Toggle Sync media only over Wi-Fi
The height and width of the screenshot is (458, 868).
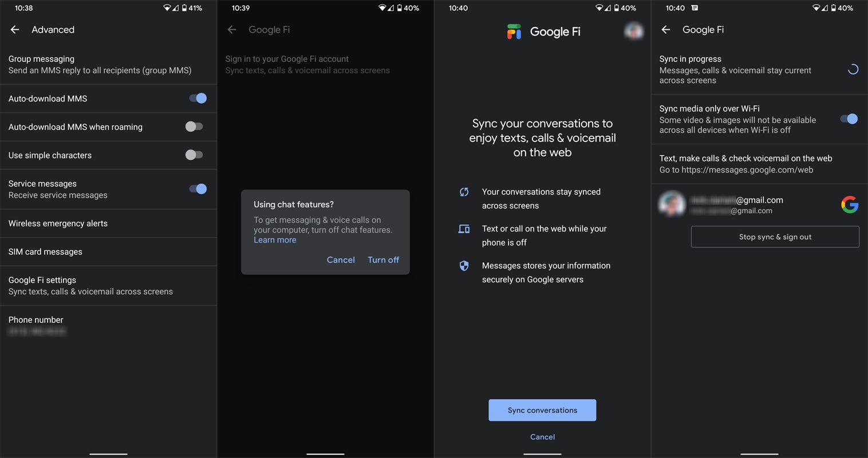coord(849,119)
